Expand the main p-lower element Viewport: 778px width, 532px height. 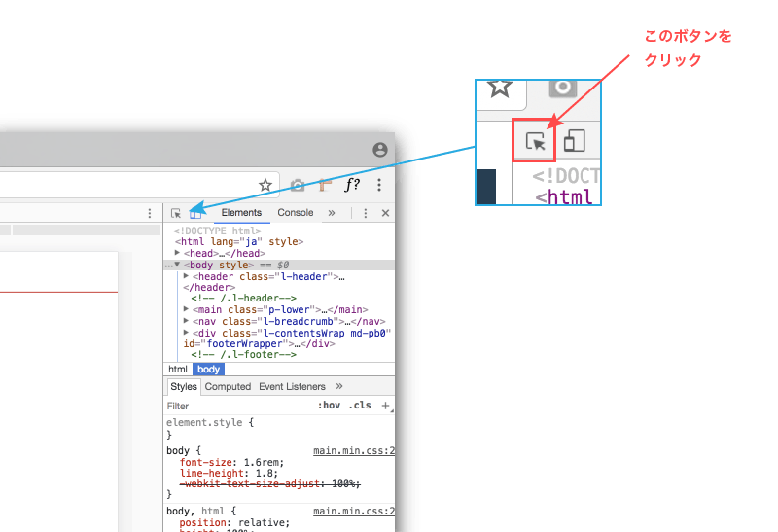[186, 310]
